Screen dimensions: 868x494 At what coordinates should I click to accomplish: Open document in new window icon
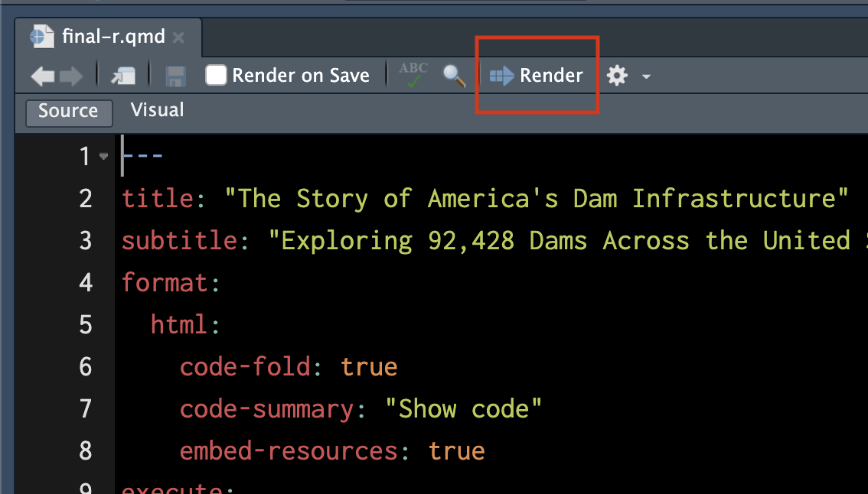tap(122, 76)
